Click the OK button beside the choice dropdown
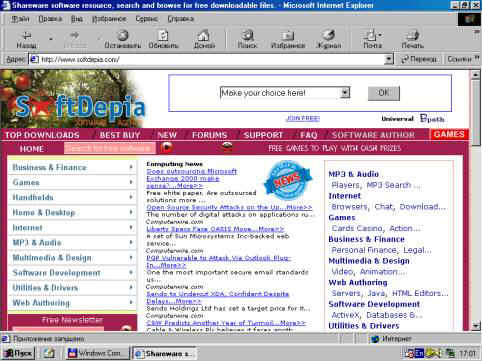Image resolution: width=482 pixels, height=361 pixels. 383,93
